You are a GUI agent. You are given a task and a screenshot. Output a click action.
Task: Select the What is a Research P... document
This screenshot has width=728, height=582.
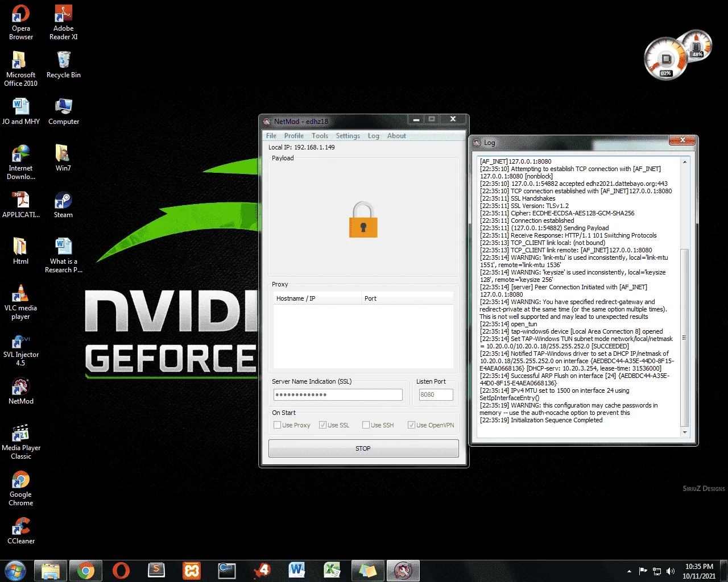(63, 255)
